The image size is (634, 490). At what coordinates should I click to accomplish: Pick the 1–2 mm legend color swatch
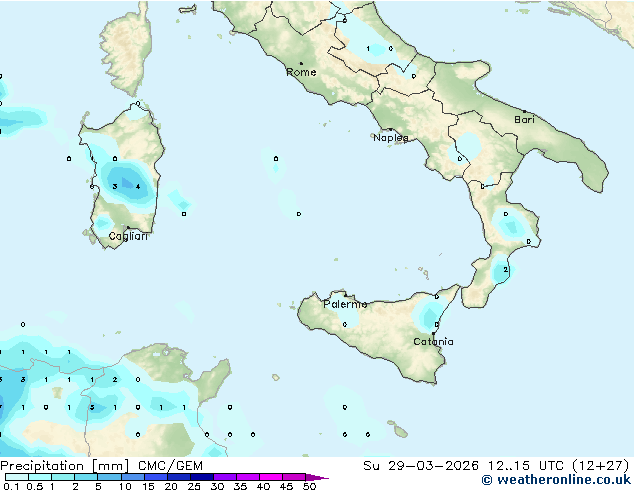(x=63, y=477)
